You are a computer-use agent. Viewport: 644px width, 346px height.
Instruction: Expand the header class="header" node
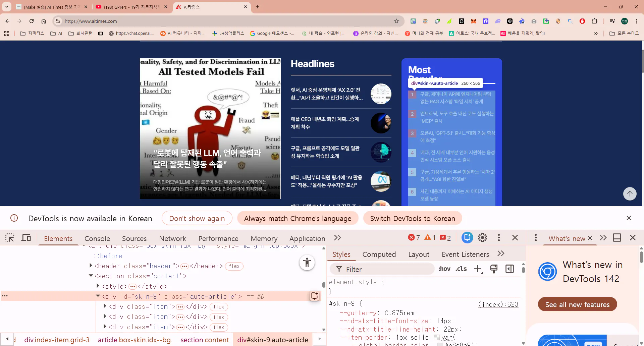pyautogui.click(x=91, y=266)
